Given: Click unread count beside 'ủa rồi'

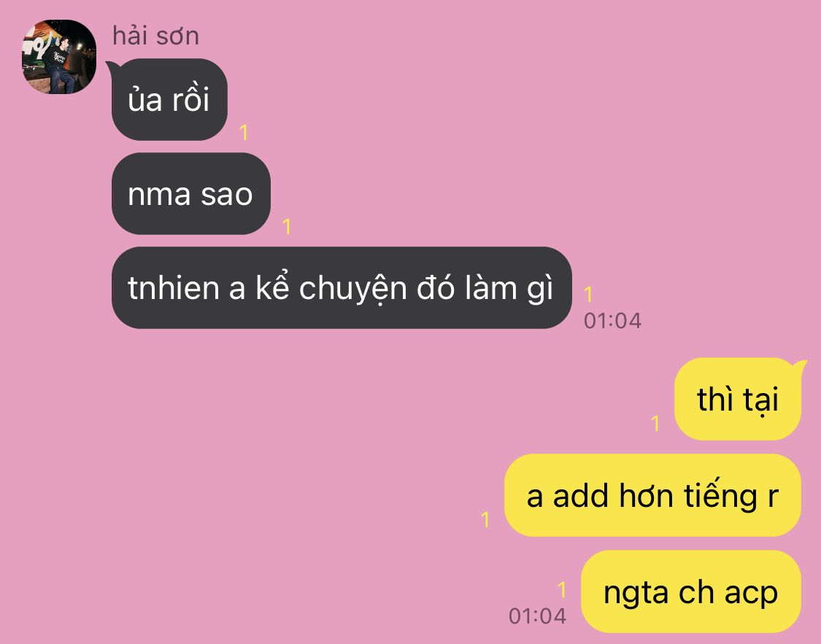Looking at the screenshot, I should point(244,132).
